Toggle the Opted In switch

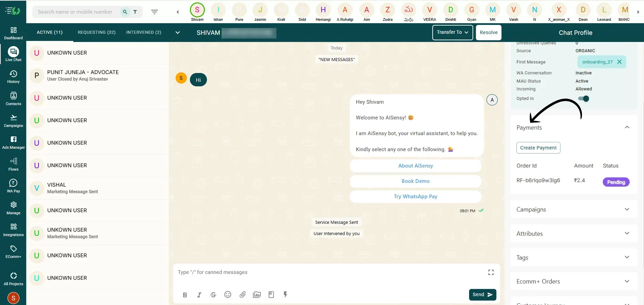tap(584, 99)
